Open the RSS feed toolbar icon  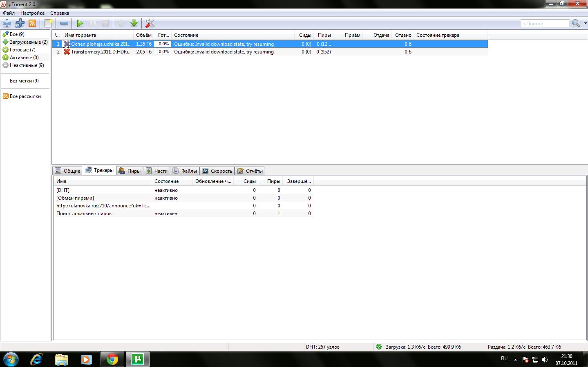32,23
